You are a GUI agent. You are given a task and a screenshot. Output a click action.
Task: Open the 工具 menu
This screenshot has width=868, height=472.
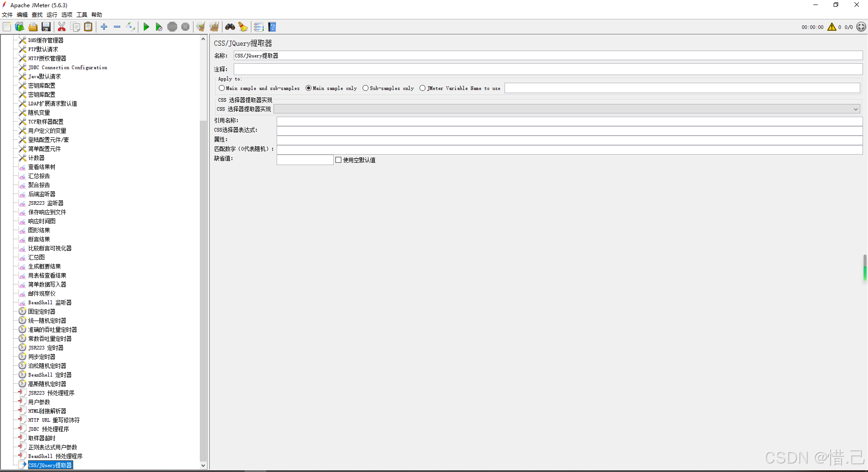(x=82, y=15)
